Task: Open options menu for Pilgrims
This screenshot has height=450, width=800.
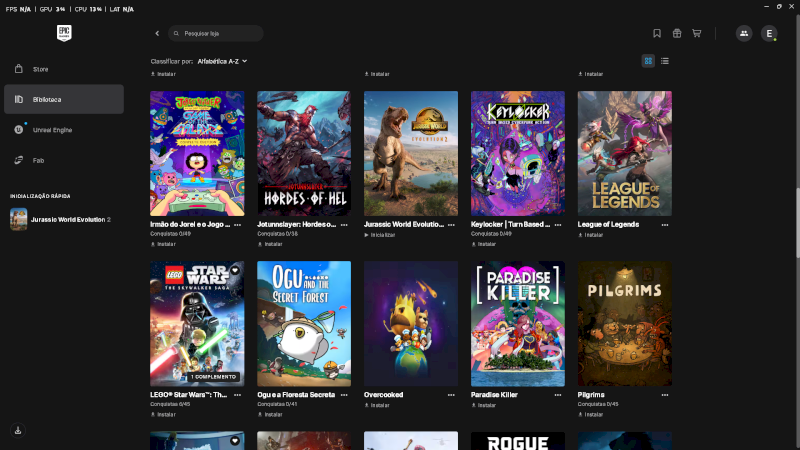Action: click(665, 395)
